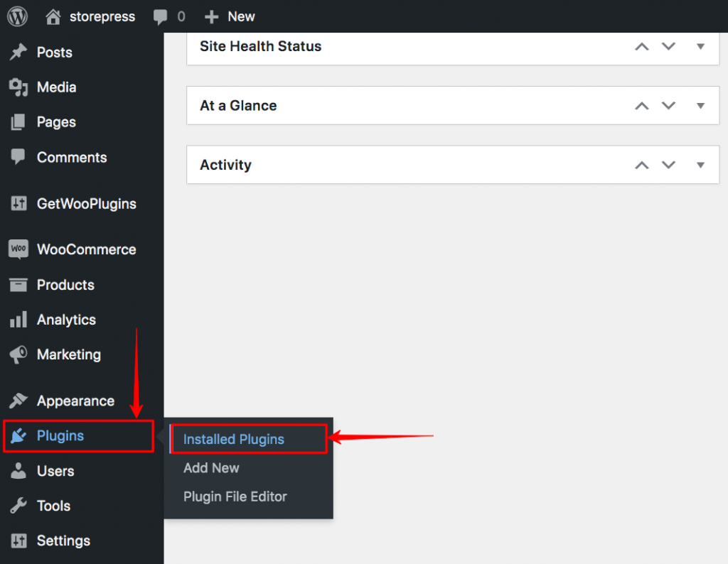This screenshot has width=728, height=564.
Task: Click New in the admin bar
Action: pyautogui.click(x=241, y=17)
